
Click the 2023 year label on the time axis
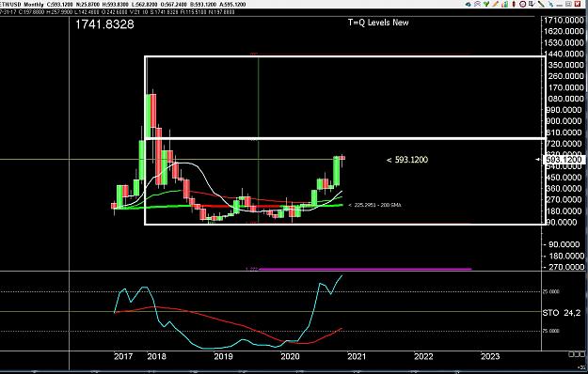coord(490,356)
